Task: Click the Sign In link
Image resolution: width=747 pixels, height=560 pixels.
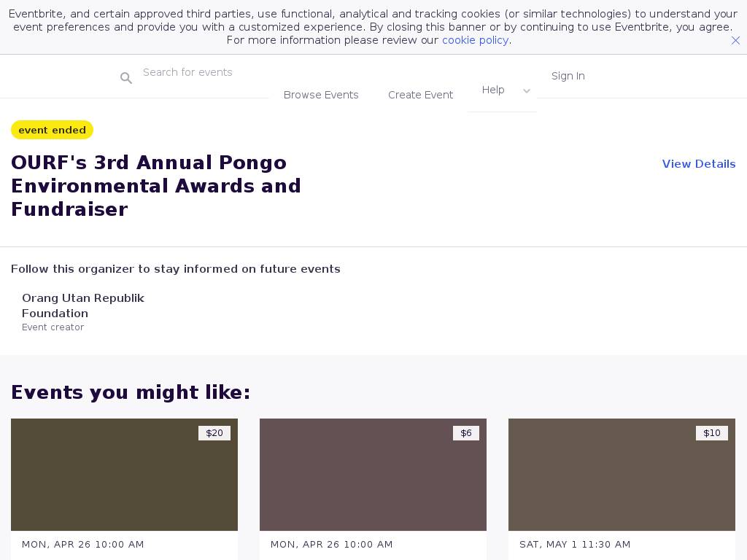Action: click(x=568, y=76)
